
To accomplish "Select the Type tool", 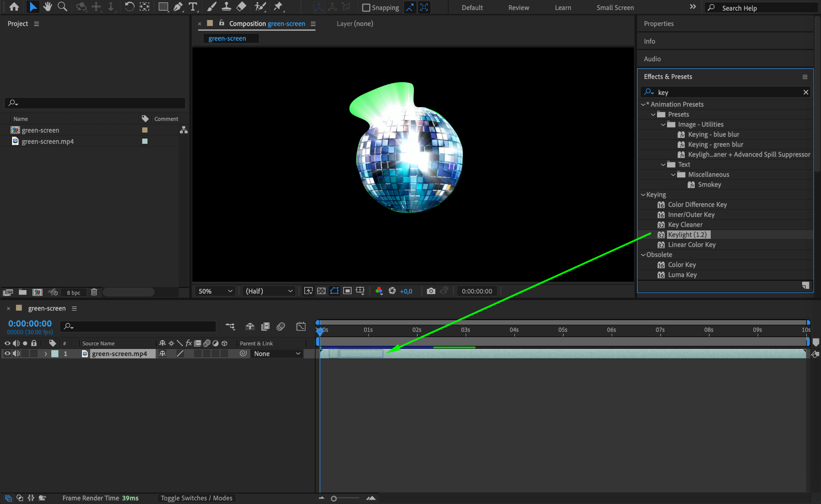I will pyautogui.click(x=193, y=7).
